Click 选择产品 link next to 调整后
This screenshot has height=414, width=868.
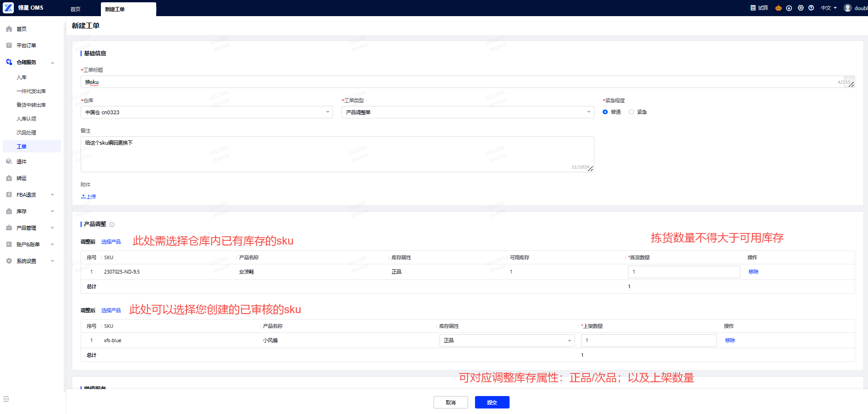click(x=111, y=310)
